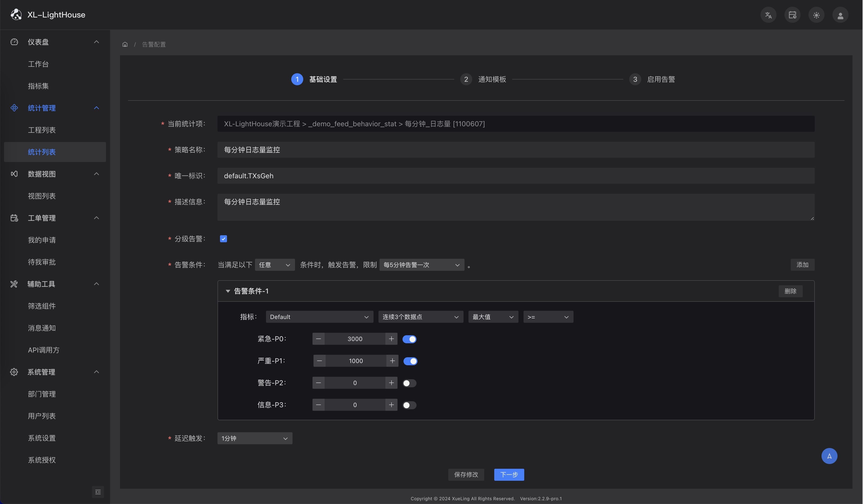This screenshot has height=504, width=863.
Task: Click the scroll-to-top round button
Action: click(x=829, y=456)
